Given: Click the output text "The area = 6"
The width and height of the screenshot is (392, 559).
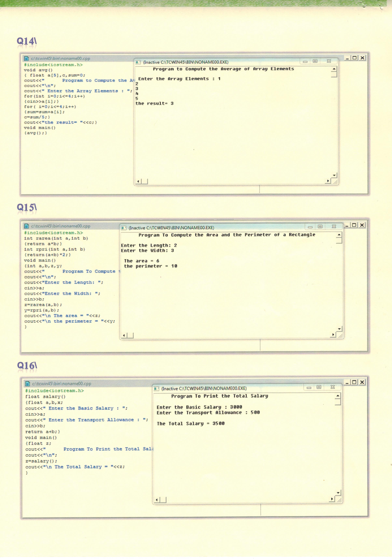Looking at the screenshot, I should (x=141, y=261).
